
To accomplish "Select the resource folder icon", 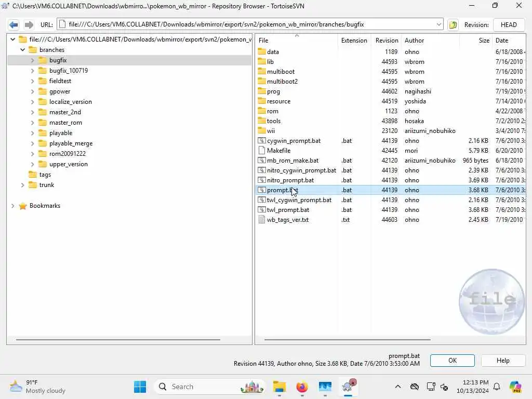I will click(262, 101).
